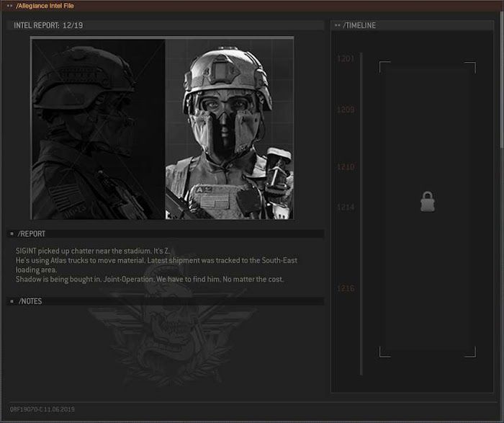Open the darkened side-profile soldier image
Image resolution: width=504 pixels, height=423 pixels.
[99, 129]
